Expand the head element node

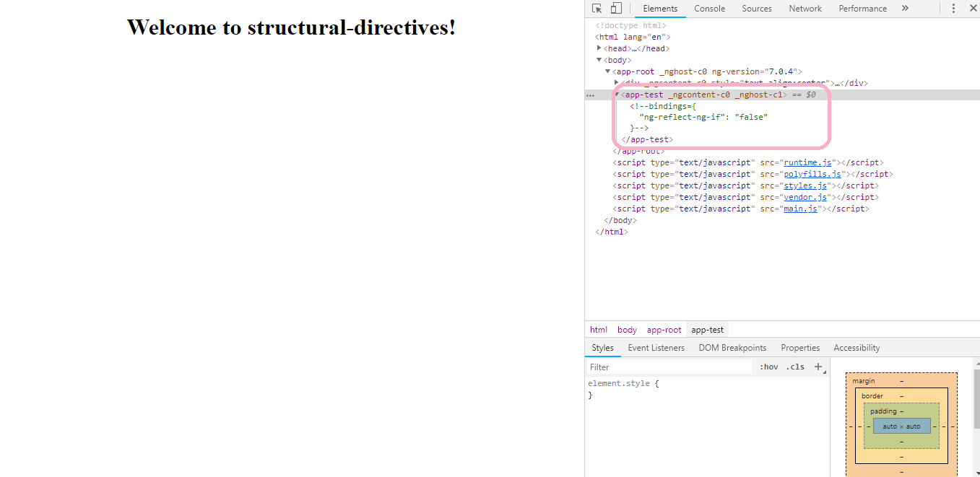[x=599, y=48]
